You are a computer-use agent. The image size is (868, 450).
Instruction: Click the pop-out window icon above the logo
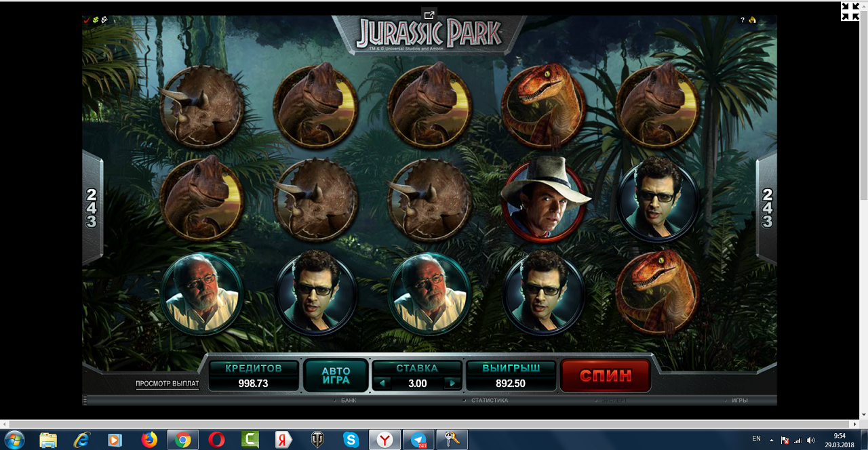click(x=429, y=15)
